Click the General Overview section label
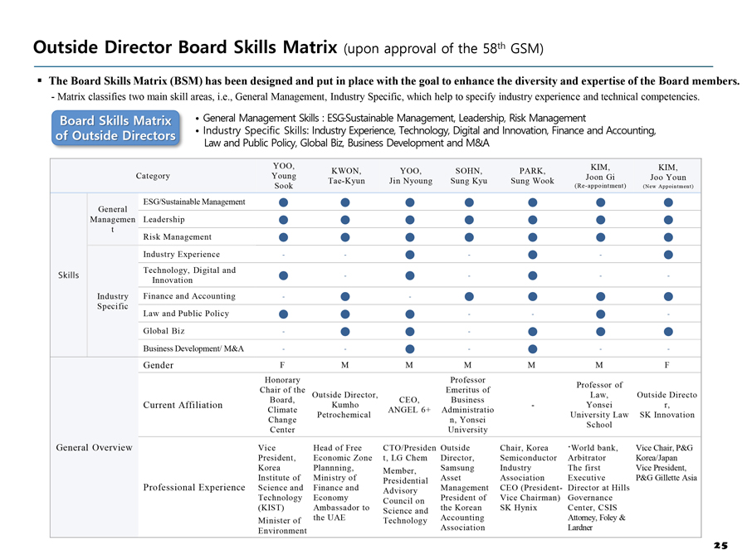Viewport: 747px width, 560px height. (x=94, y=448)
